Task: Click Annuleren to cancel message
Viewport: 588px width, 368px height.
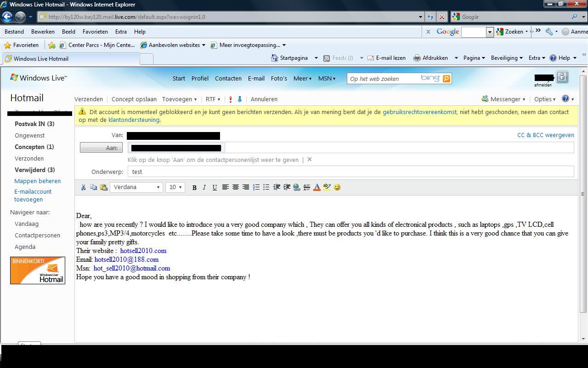Action: coord(264,99)
